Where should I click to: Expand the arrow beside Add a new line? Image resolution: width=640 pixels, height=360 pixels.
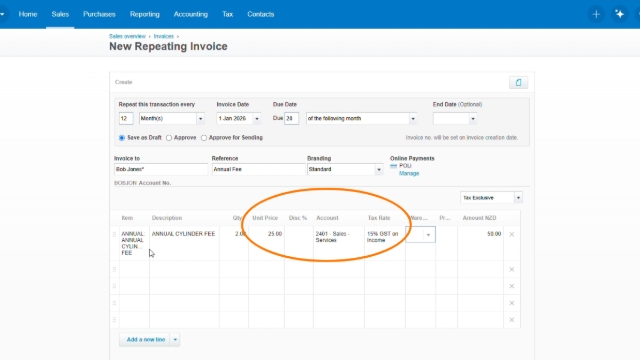coord(175,340)
